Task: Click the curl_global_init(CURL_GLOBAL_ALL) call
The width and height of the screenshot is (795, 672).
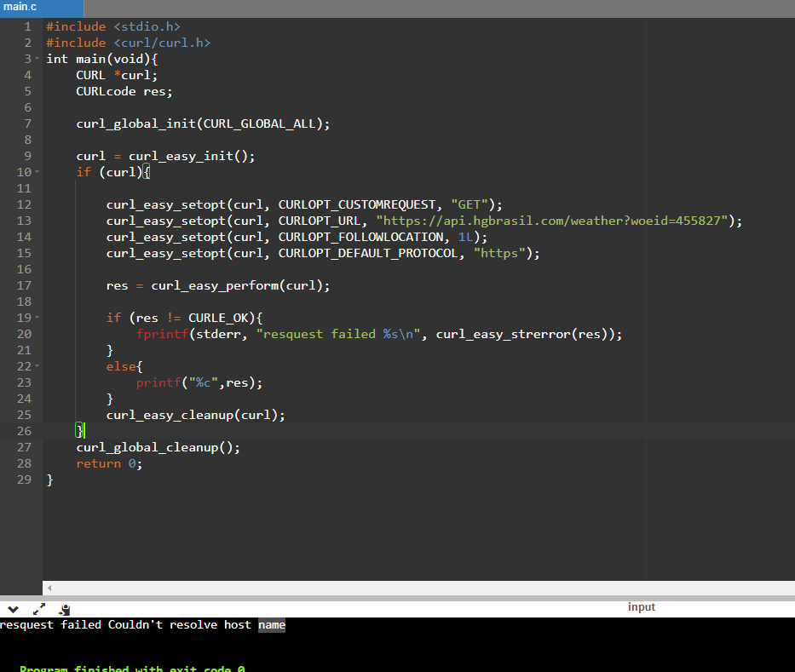Action: coord(203,123)
